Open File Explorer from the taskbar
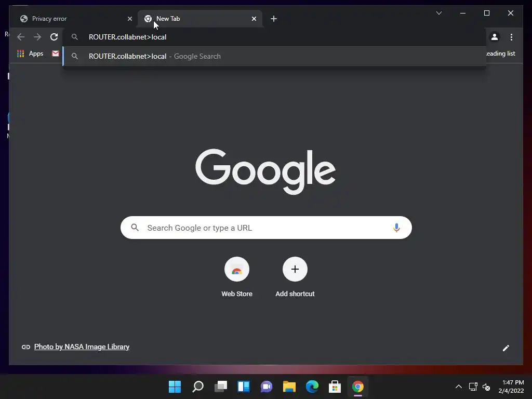The image size is (532, 399). tap(289, 387)
